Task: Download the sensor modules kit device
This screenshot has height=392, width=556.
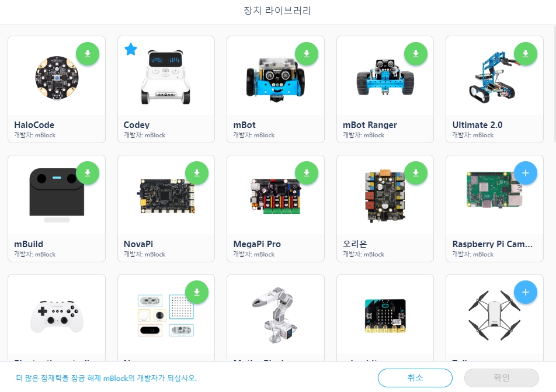Action: click(x=197, y=292)
